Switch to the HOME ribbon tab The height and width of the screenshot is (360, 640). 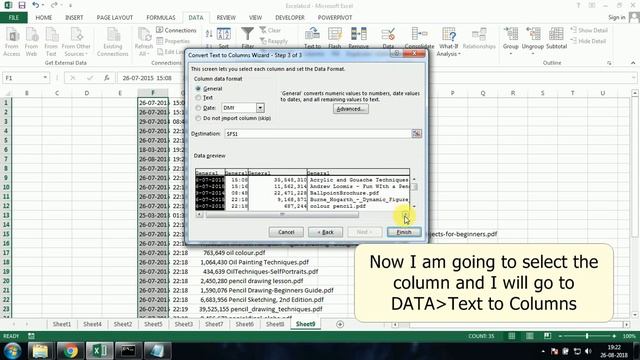coord(44,18)
